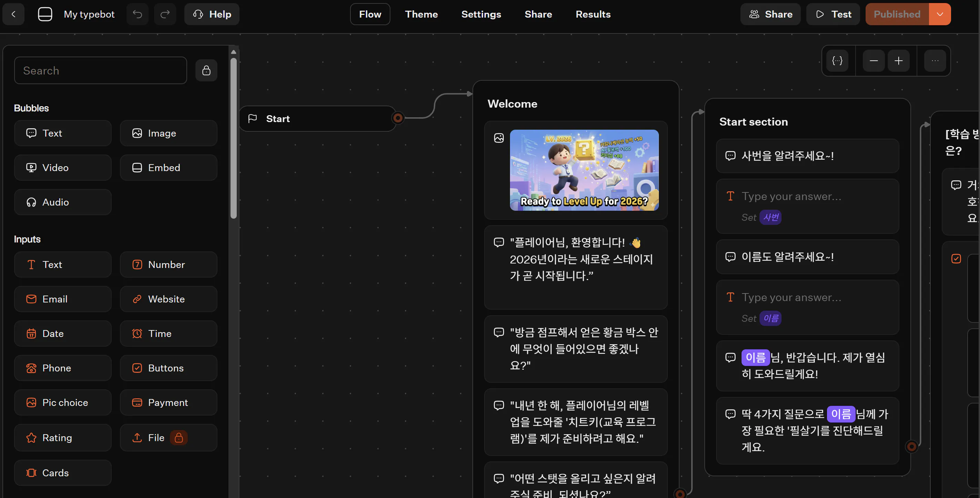Open the text input that sets 이름
The height and width of the screenshot is (498, 980).
(808, 307)
